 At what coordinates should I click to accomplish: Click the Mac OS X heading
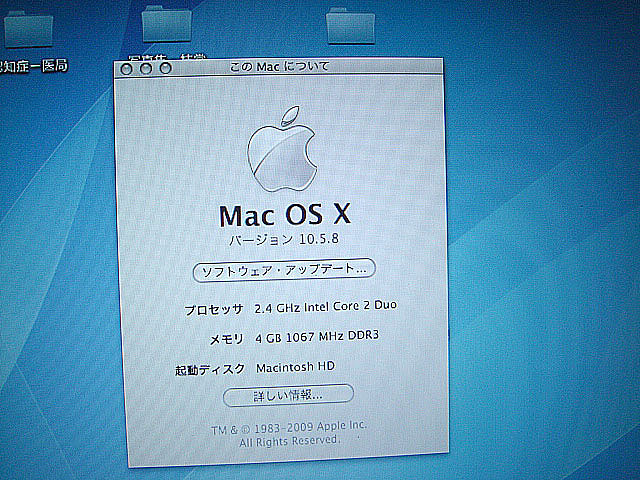pos(285,215)
